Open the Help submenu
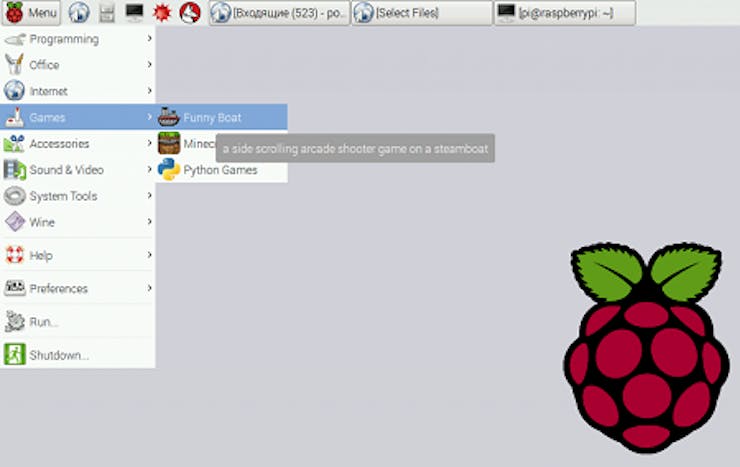 (x=78, y=255)
